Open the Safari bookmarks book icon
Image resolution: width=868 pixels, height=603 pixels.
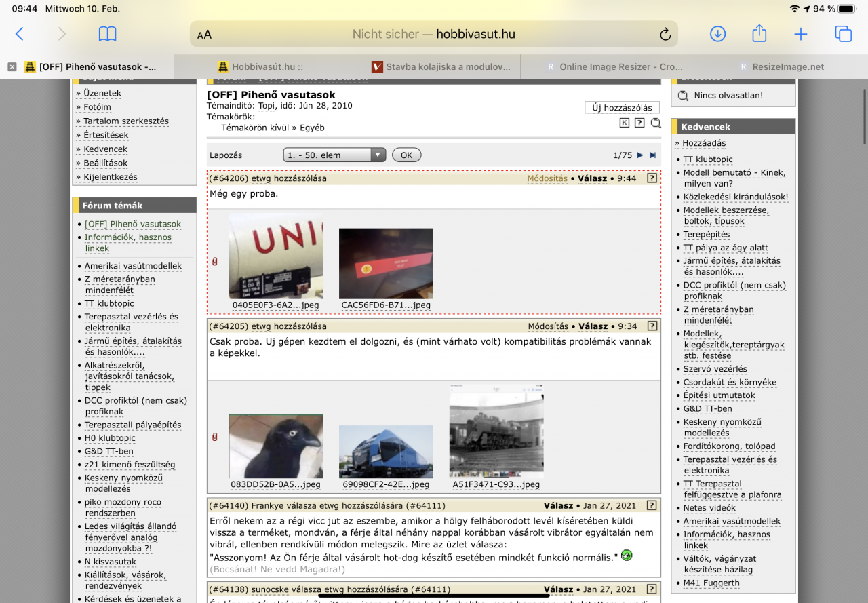[x=107, y=34]
